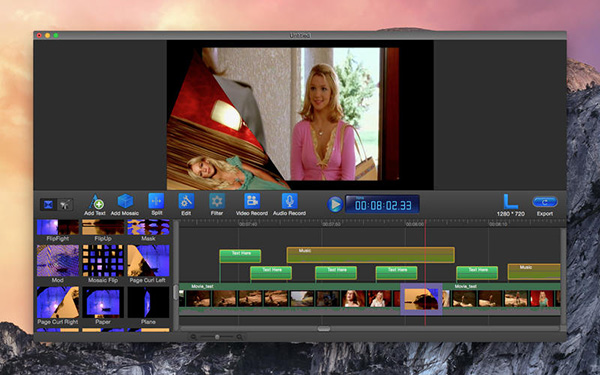600x375 pixels.
Task: Open the Filter gear icon
Action: pyautogui.click(x=217, y=201)
